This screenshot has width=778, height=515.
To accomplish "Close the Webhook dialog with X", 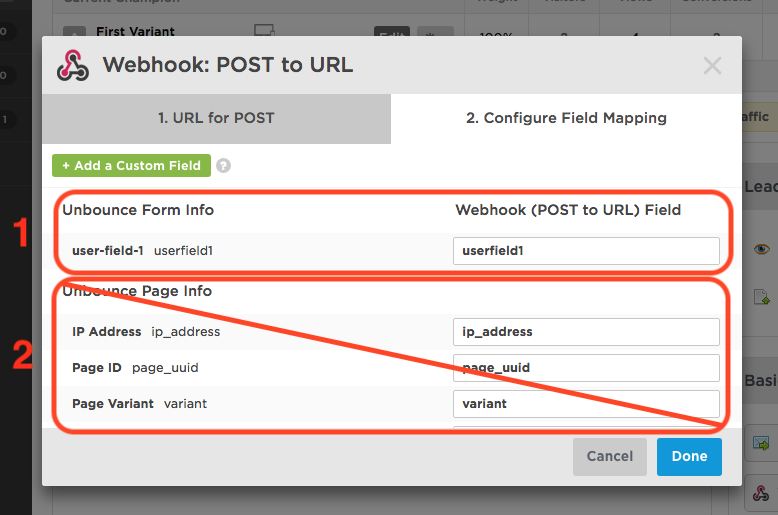I will pyautogui.click(x=712, y=65).
